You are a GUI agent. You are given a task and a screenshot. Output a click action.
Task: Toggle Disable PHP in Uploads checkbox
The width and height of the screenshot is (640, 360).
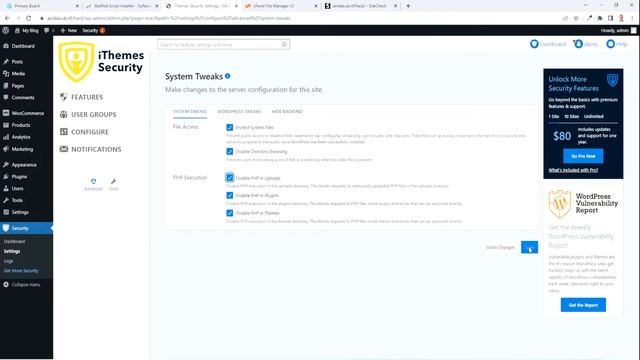point(230,178)
